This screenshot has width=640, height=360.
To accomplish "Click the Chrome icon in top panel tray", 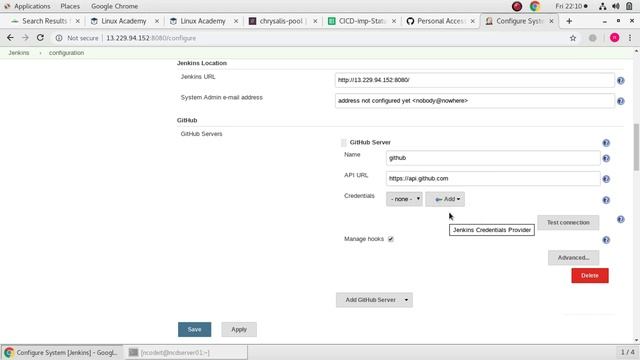I will point(535,6).
